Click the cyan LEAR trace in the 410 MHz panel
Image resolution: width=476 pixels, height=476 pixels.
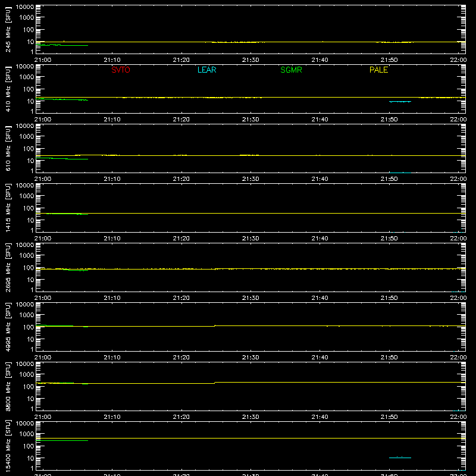click(x=400, y=102)
